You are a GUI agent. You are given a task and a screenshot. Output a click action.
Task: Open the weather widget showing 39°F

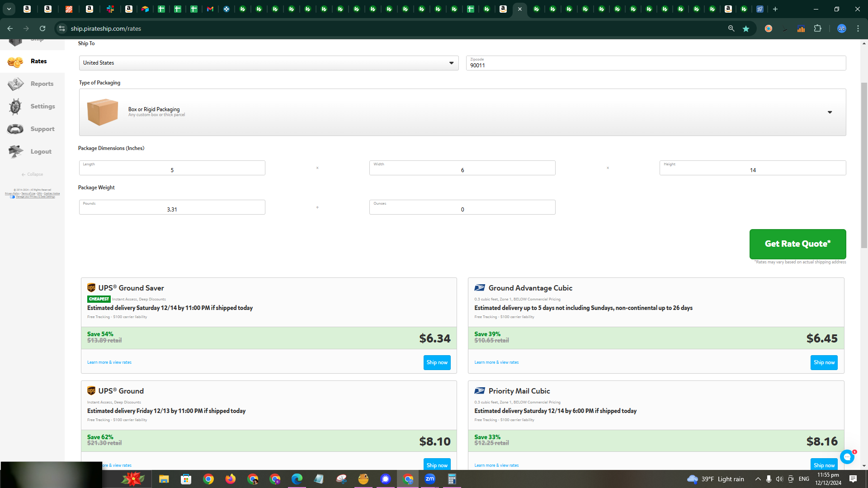(715, 479)
